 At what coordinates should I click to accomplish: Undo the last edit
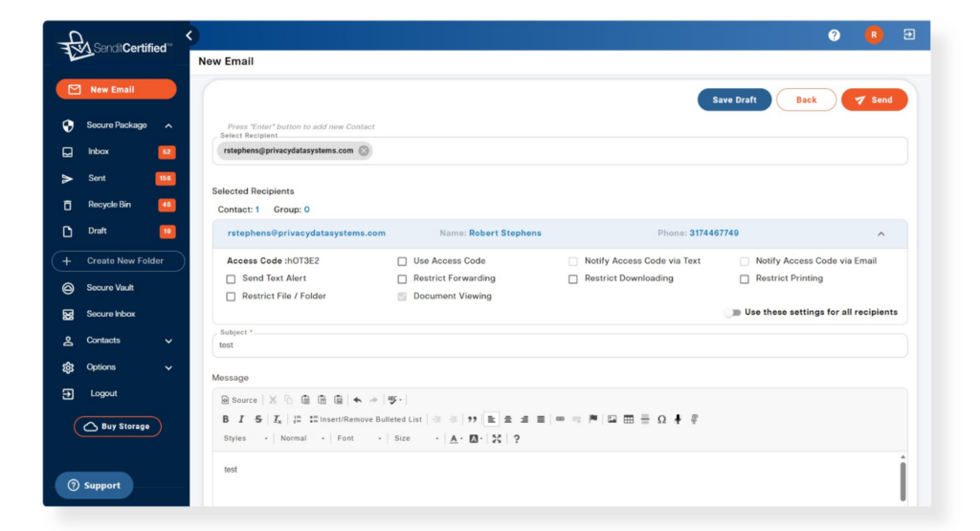click(x=358, y=400)
